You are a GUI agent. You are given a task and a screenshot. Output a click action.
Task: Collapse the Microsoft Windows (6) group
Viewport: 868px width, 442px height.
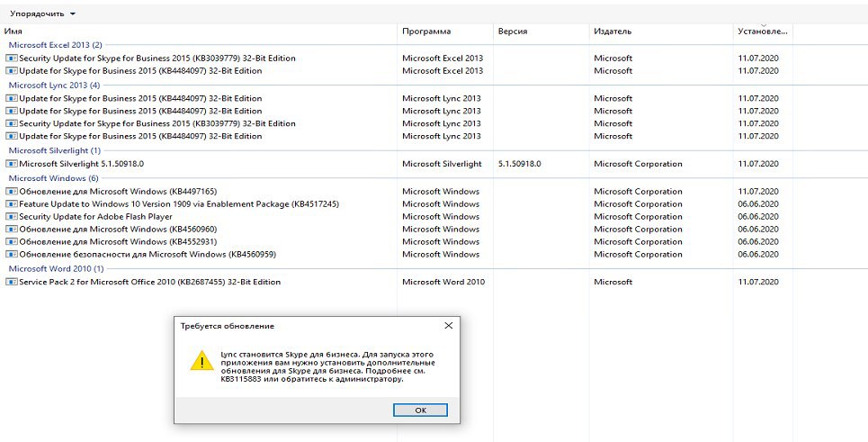[x=53, y=178]
